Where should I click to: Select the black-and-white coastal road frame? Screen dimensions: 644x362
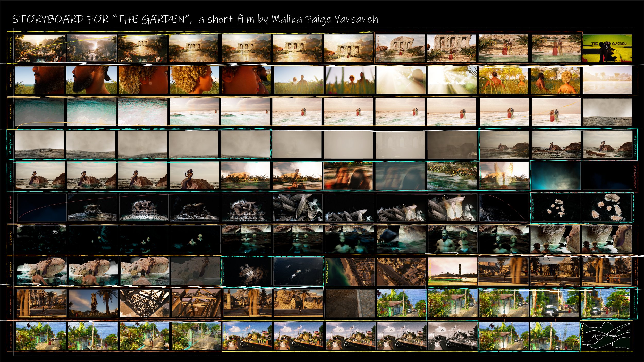click(453, 336)
